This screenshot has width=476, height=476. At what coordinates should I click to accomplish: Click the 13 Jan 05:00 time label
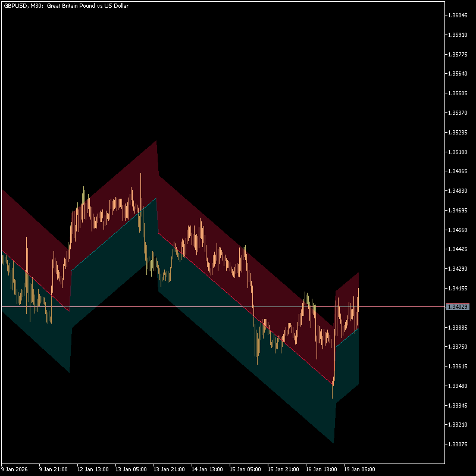point(130,469)
